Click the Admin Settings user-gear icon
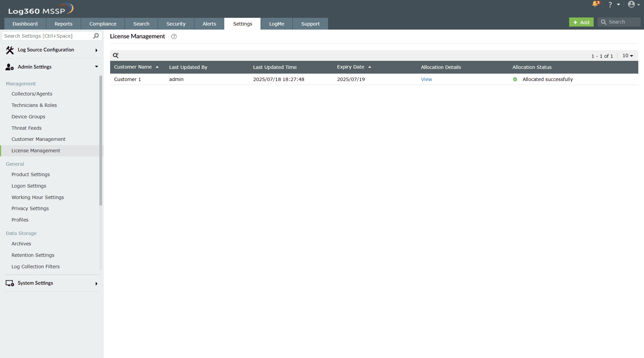The height and width of the screenshot is (358, 644). tap(10, 67)
